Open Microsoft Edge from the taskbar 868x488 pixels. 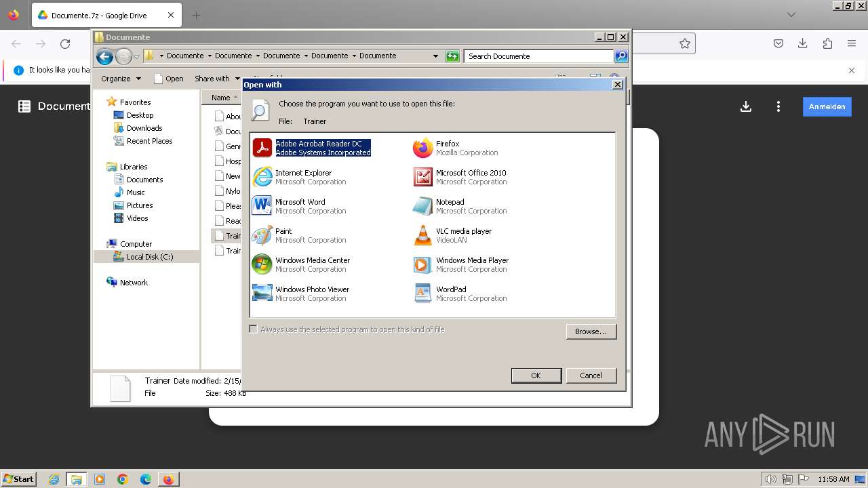pos(146,479)
